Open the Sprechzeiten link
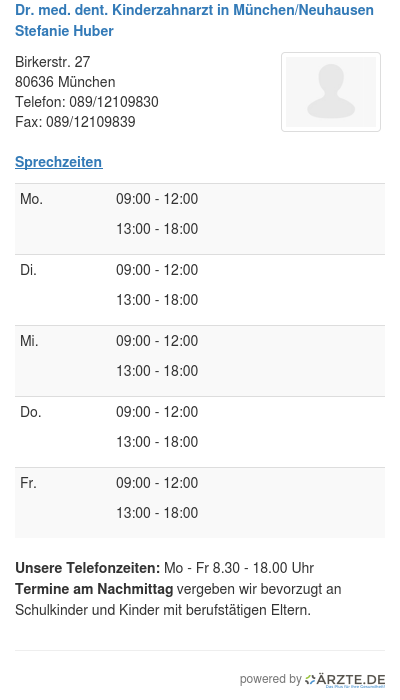 click(x=59, y=162)
